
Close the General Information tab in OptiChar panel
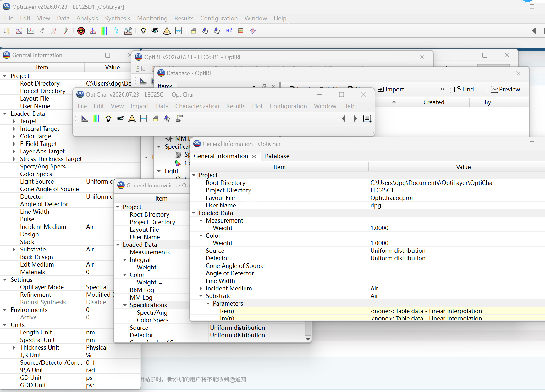254,157
